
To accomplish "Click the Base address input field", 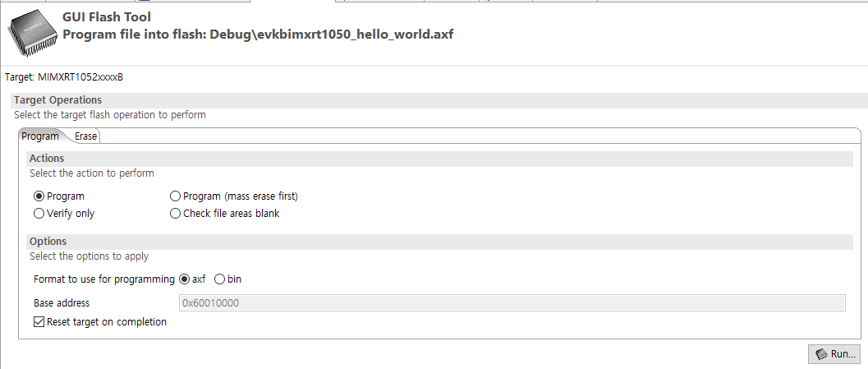I will pos(512,303).
